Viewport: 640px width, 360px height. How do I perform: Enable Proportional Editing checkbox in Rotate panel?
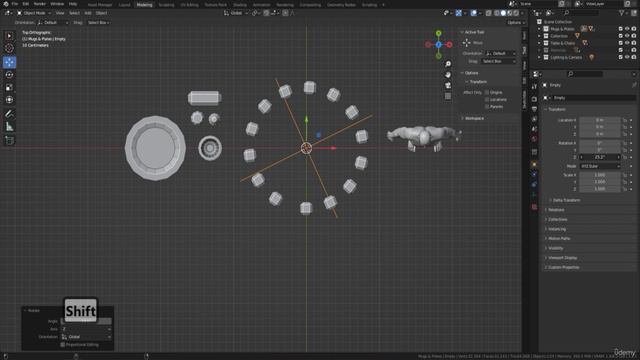click(62, 345)
